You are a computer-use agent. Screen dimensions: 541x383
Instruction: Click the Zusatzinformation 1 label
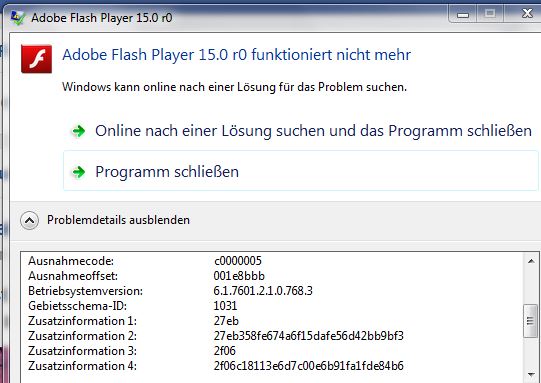coord(82,321)
